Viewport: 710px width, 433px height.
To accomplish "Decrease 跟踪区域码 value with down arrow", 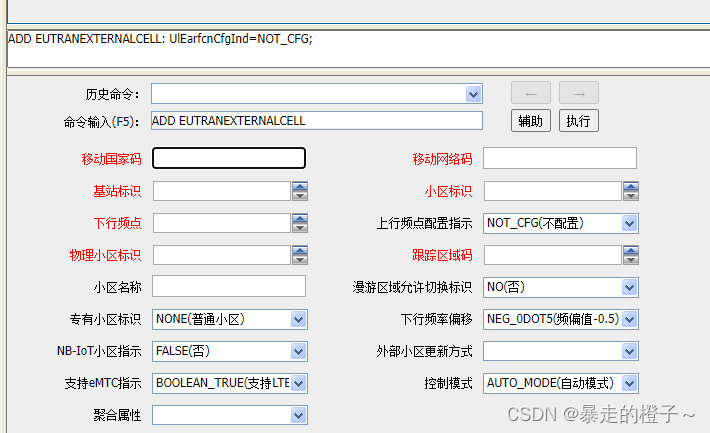I will [631, 260].
